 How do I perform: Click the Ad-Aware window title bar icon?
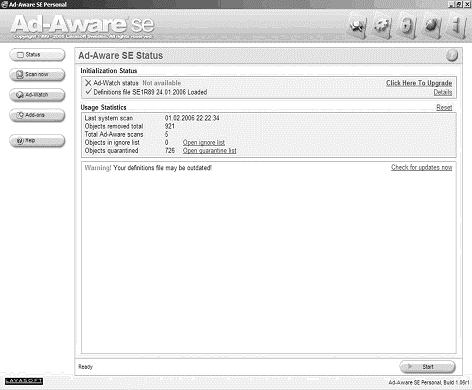[x=4, y=4]
